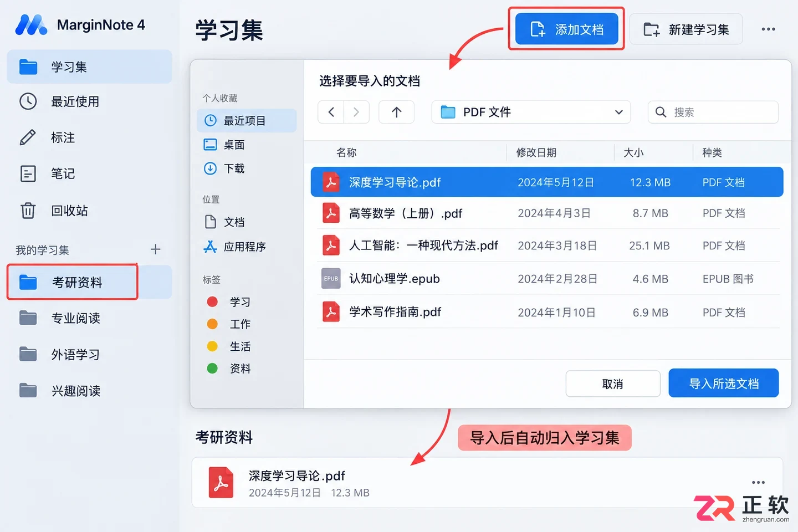Click PDF icon of 人工智能：一种现代方法.pdf

coord(331,245)
